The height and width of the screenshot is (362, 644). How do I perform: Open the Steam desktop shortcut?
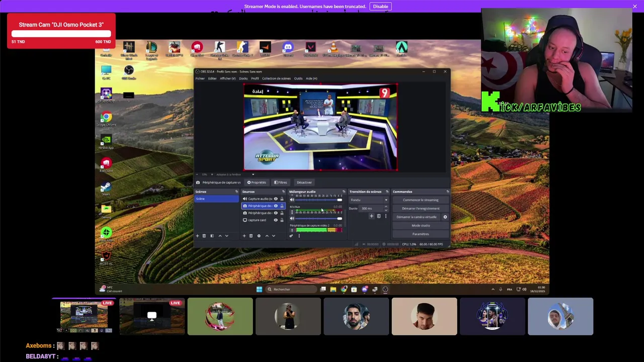106,188
